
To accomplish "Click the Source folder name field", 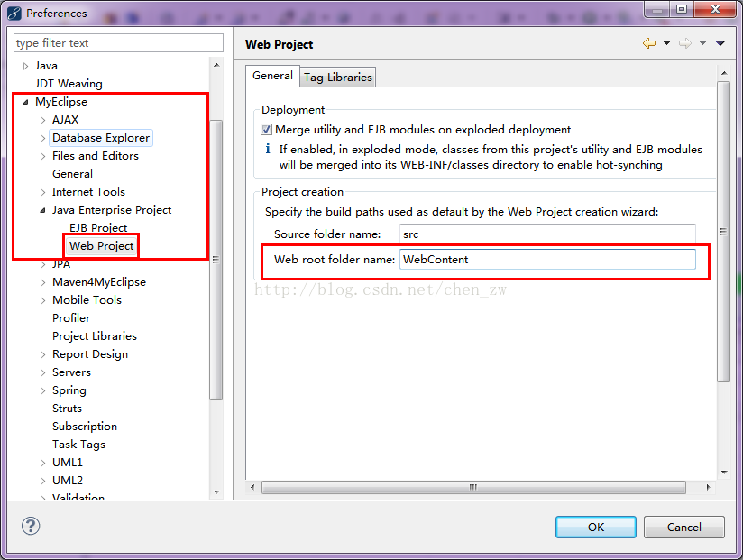I will [547, 234].
